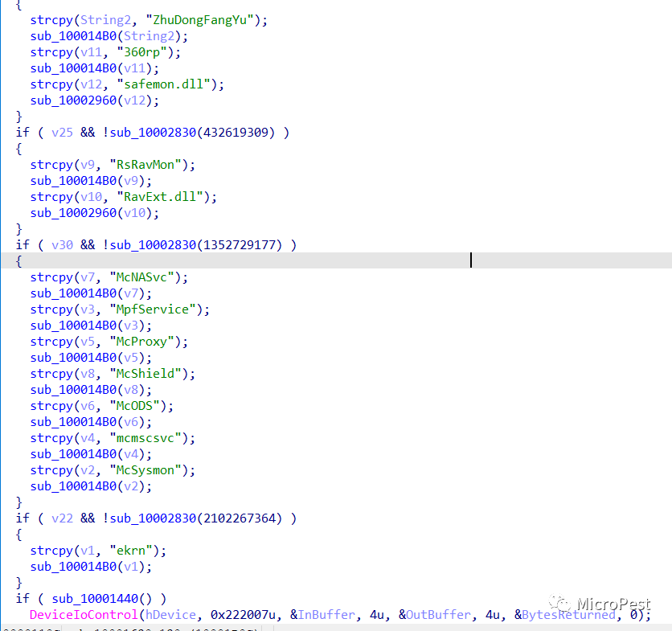Click the "RavExt.dll" string literal
The width and height of the screenshot is (672, 631).
click(160, 197)
